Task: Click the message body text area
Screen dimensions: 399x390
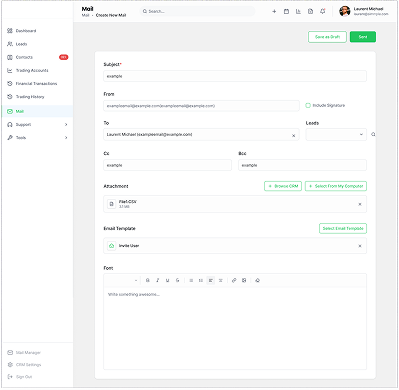Action: pyautogui.click(x=235, y=328)
